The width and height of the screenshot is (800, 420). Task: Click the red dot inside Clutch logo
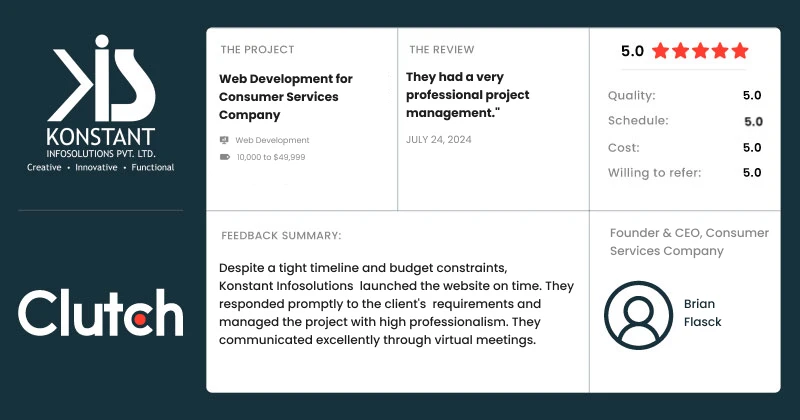pyautogui.click(x=139, y=319)
